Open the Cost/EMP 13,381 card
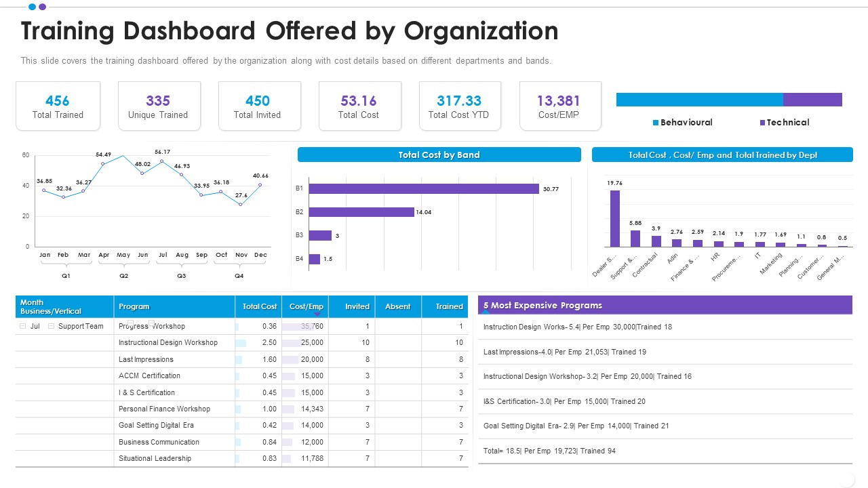 coord(560,106)
